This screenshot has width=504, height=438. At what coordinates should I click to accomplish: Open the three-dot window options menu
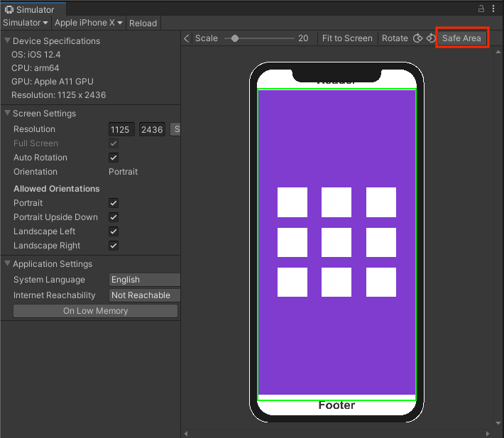[x=493, y=9]
